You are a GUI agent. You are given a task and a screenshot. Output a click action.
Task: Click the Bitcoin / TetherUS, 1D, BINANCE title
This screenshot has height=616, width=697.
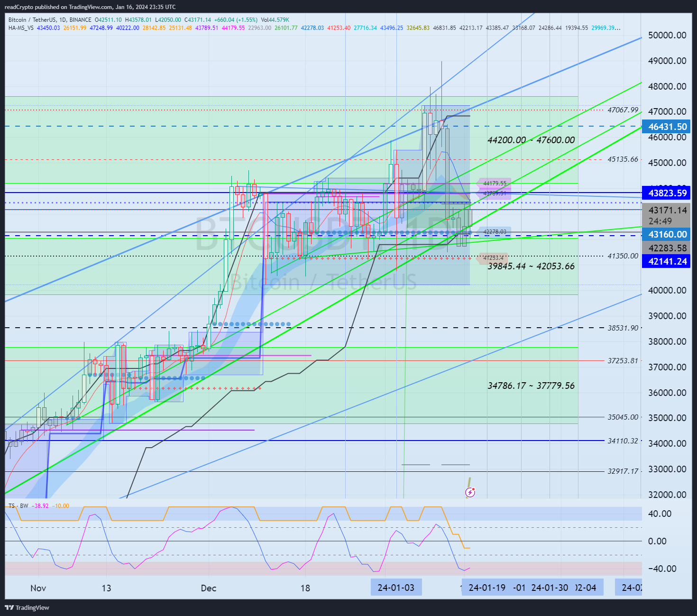pos(50,20)
